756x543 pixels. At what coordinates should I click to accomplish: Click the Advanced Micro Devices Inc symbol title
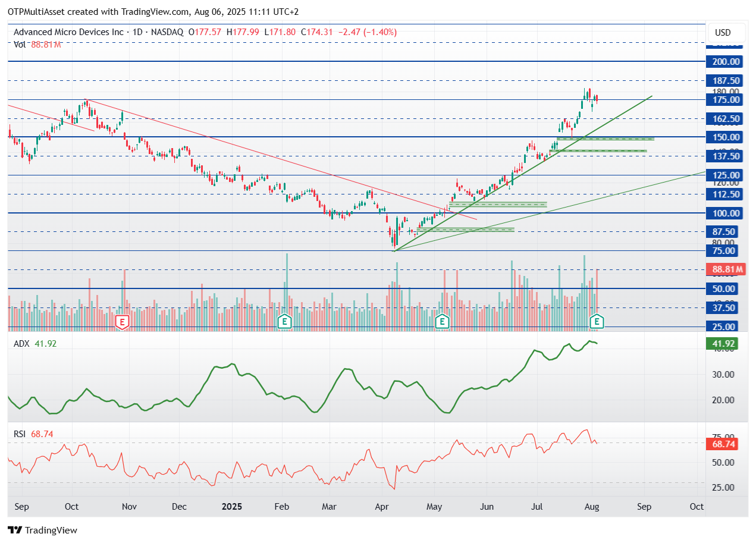point(68,32)
